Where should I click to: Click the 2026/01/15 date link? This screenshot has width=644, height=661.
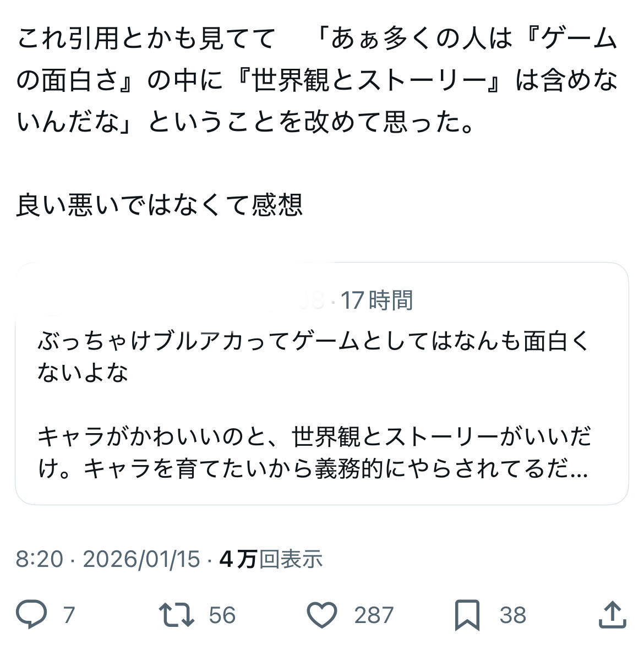tap(141, 559)
